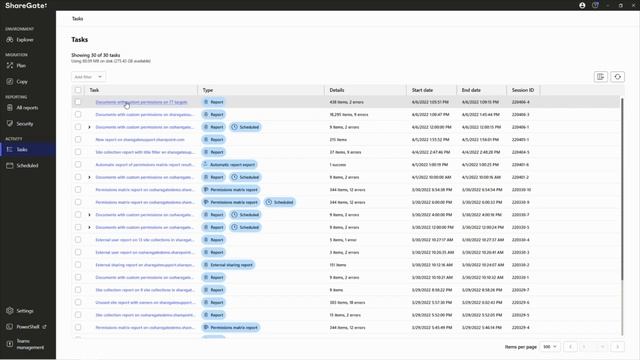This screenshot has height=360, width=640.
Task: Click the ShareGate logo
Action: click(x=26, y=5)
